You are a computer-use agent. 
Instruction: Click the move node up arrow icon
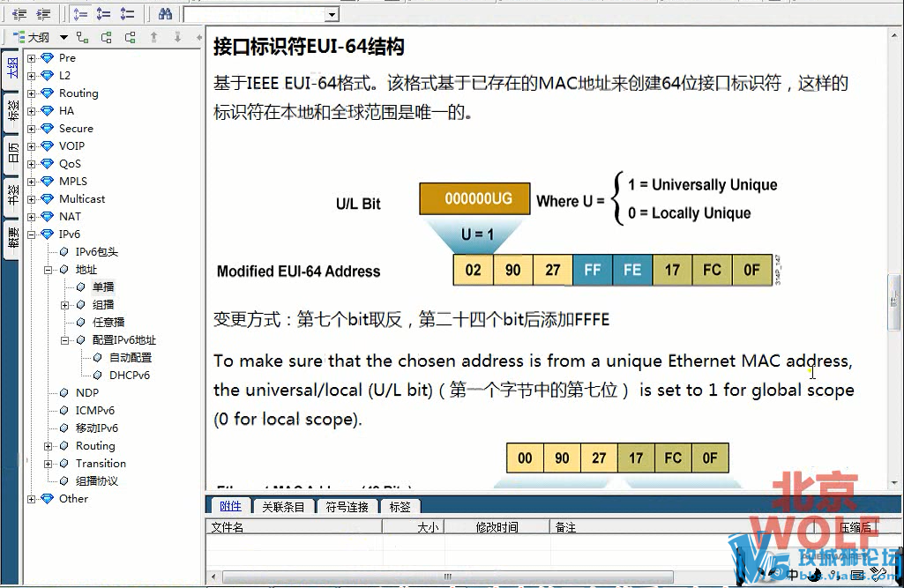coord(153,37)
